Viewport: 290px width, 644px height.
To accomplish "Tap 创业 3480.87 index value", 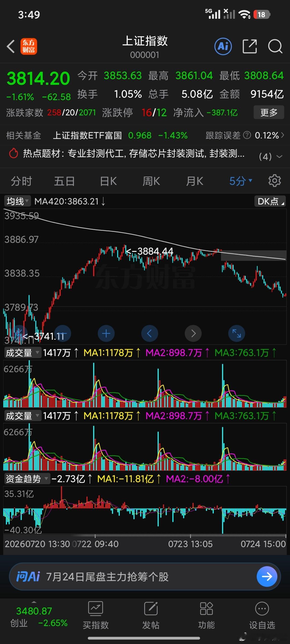I will coord(34,611).
